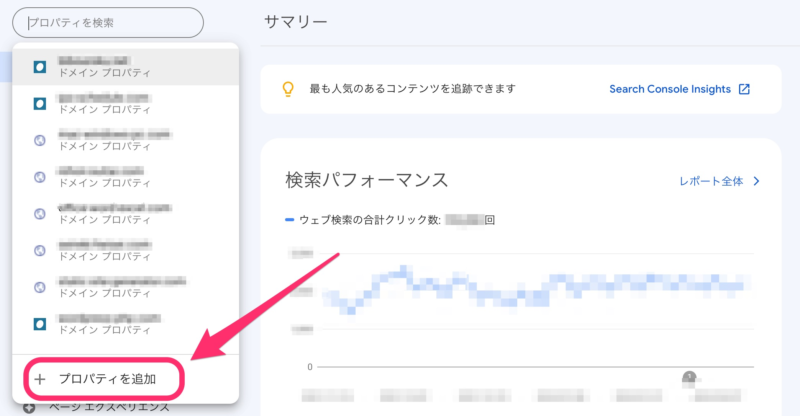The width and height of the screenshot is (800, 416).
Task: Click the plus icon beside プロパティを追加
Action: [x=40, y=379]
